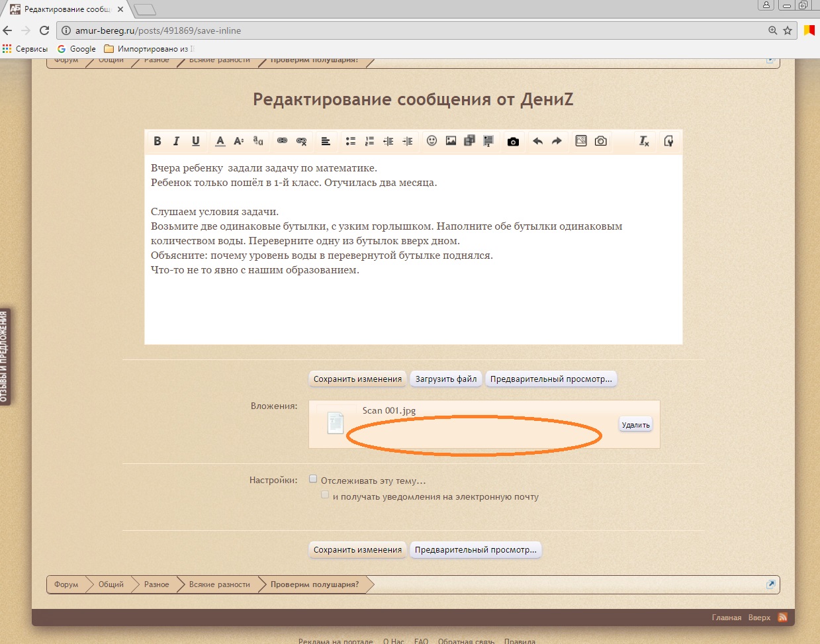The image size is (820, 644).
Task: Open the Google bookmark
Action: [77, 49]
